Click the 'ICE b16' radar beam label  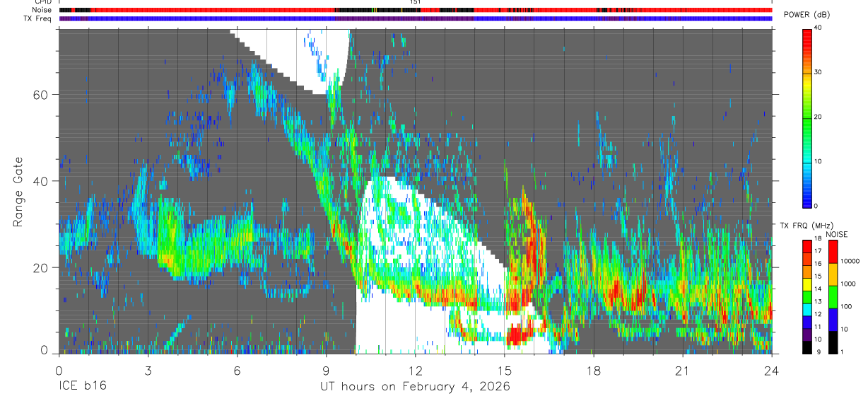point(83,387)
